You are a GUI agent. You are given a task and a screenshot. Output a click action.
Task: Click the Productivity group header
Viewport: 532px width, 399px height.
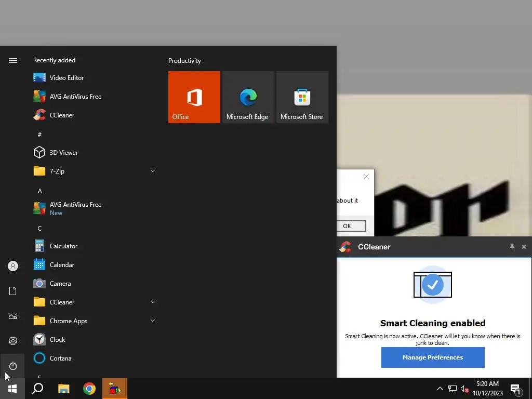184,61
